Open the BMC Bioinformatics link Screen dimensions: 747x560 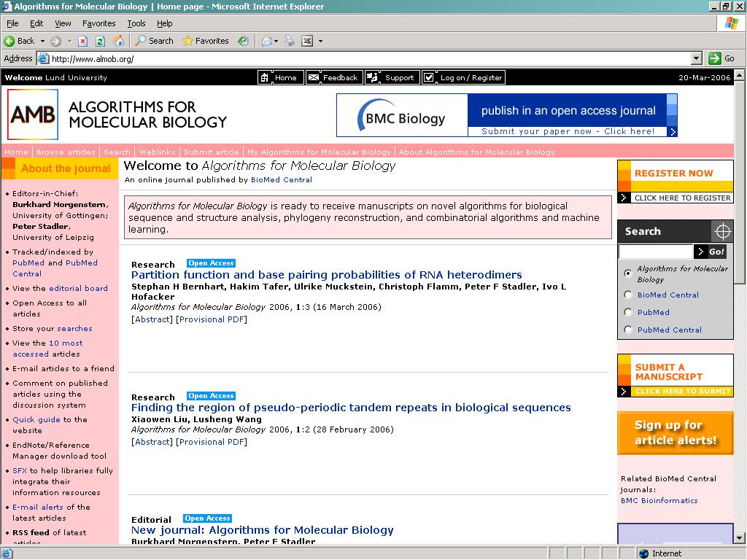point(659,500)
